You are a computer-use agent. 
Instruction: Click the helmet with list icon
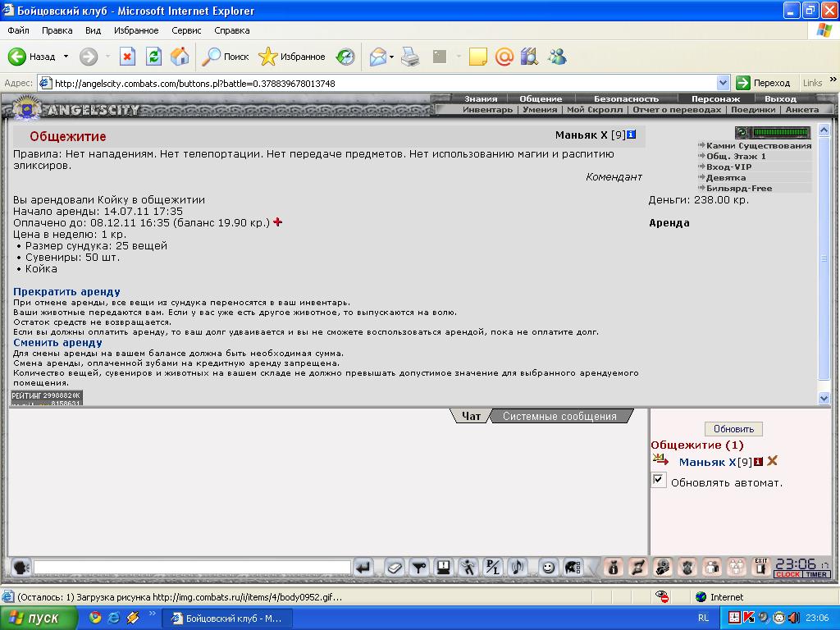[x=572, y=568]
